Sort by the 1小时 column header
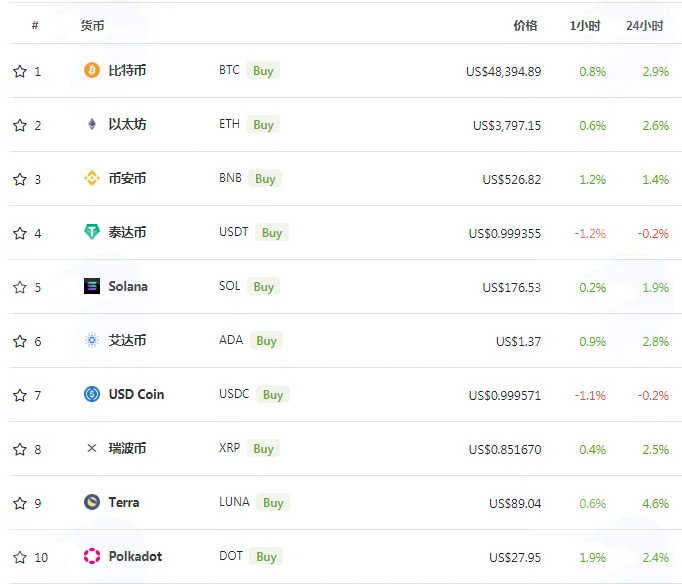This screenshot has height=584, width=682. pos(585,26)
